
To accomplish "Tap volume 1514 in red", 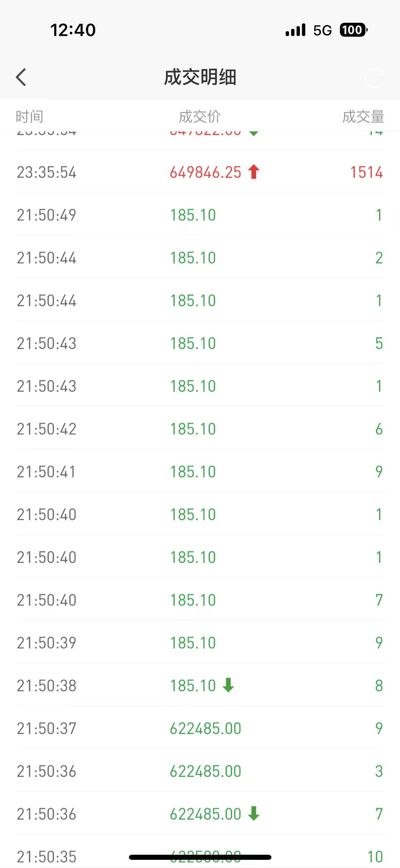I will (x=367, y=172).
